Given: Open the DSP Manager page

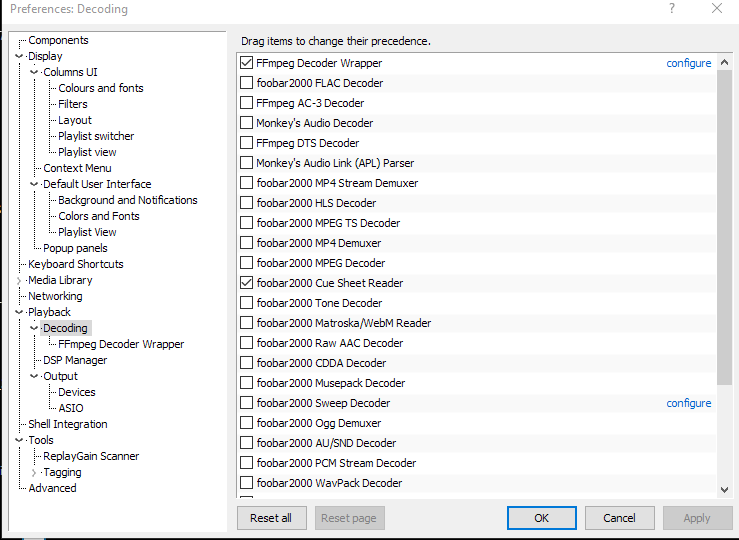Looking at the screenshot, I should coord(75,360).
